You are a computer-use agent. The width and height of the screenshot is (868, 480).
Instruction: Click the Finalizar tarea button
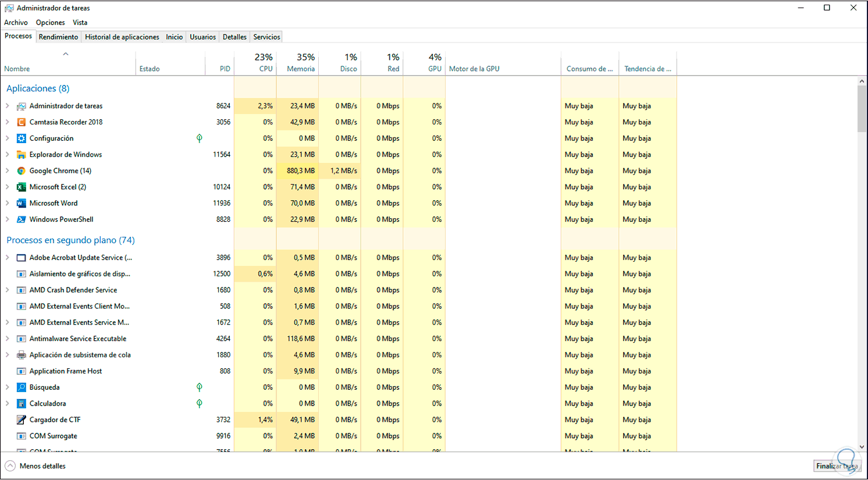pyautogui.click(x=837, y=466)
